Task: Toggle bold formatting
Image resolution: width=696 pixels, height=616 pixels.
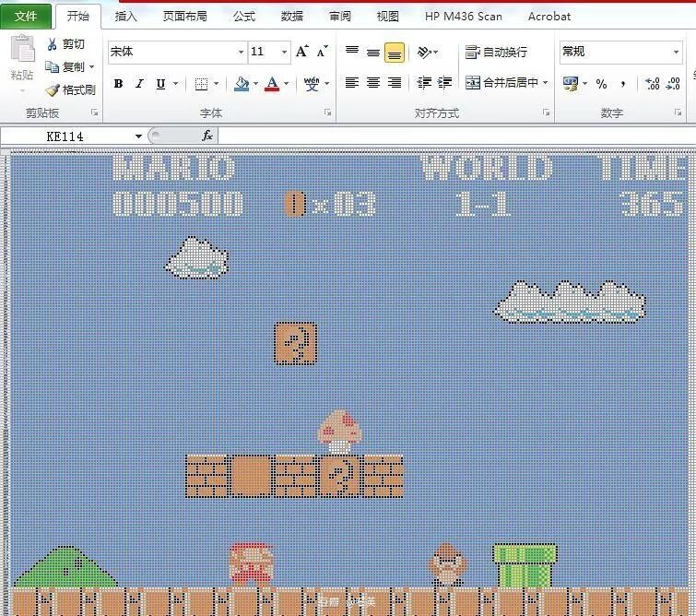Action: pos(118,84)
